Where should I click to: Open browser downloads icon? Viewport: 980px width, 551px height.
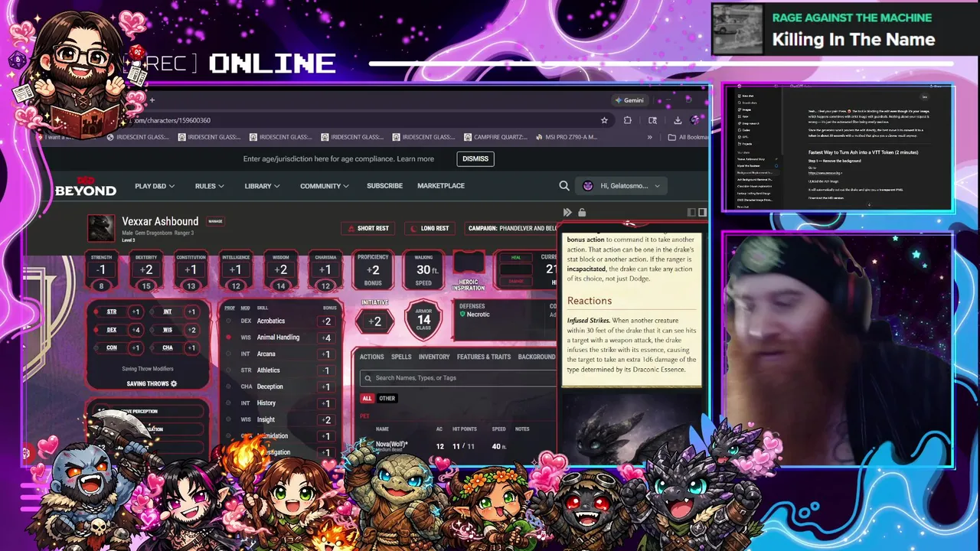click(x=678, y=120)
